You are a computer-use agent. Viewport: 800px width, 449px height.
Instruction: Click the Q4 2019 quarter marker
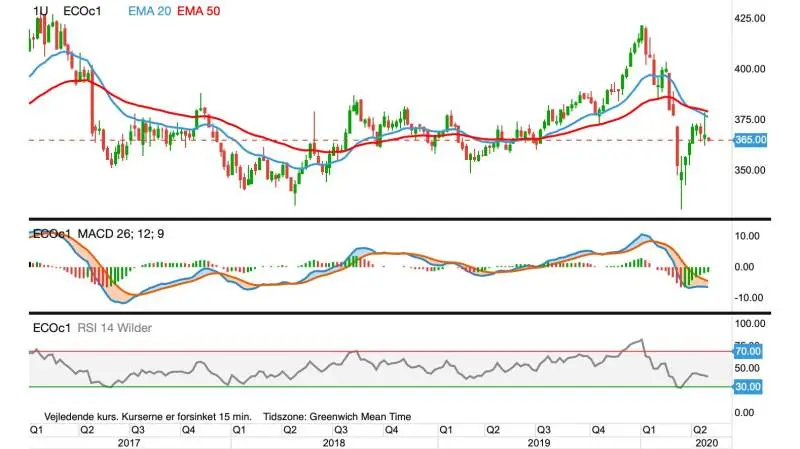pyautogui.click(x=598, y=430)
